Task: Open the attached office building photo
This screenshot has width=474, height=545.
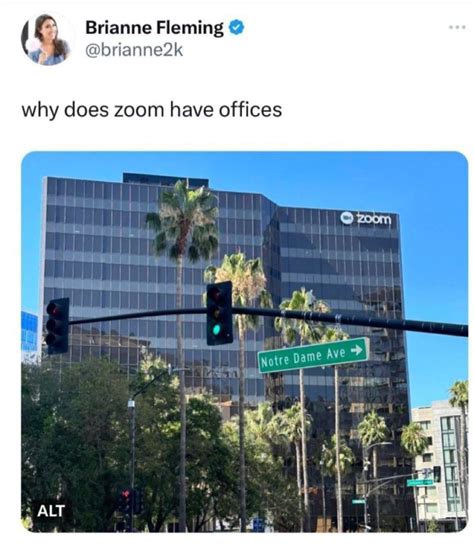Action: point(245,342)
